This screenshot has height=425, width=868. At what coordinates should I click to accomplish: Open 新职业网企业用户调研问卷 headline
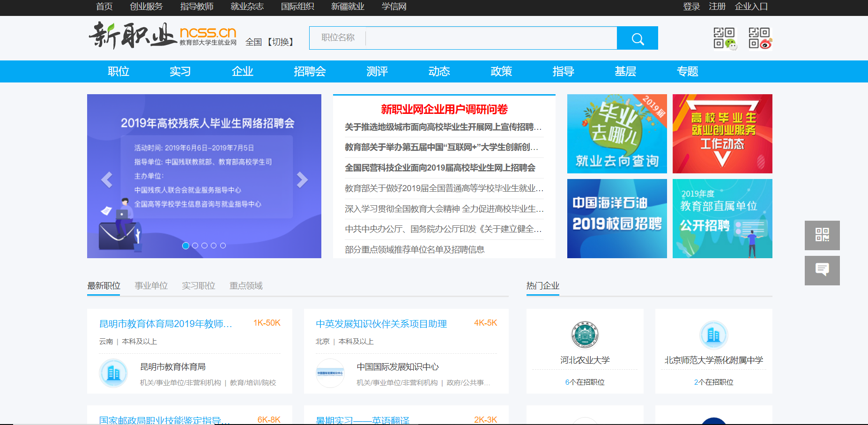click(444, 109)
